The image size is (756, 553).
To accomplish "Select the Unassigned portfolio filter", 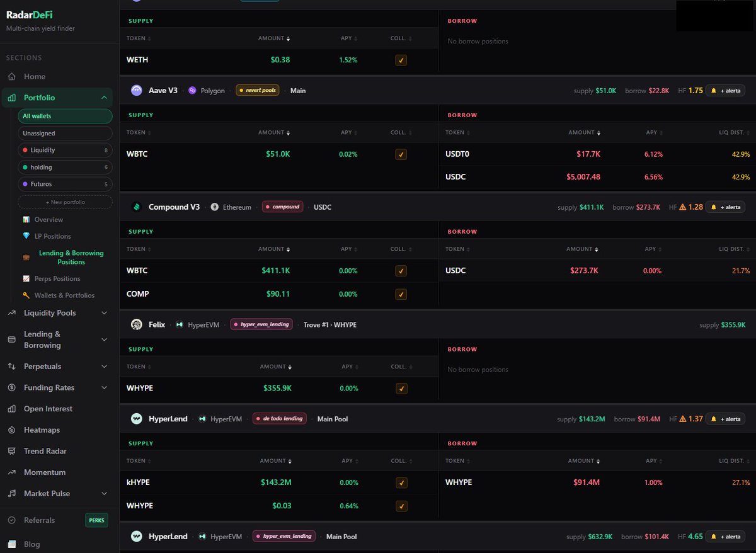I will [x=65, y=134].
